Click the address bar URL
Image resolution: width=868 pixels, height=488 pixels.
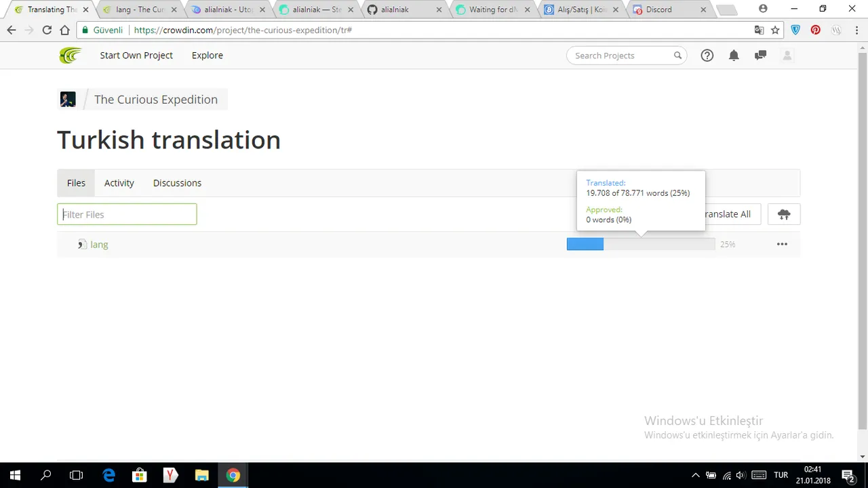tap(243, 30)
